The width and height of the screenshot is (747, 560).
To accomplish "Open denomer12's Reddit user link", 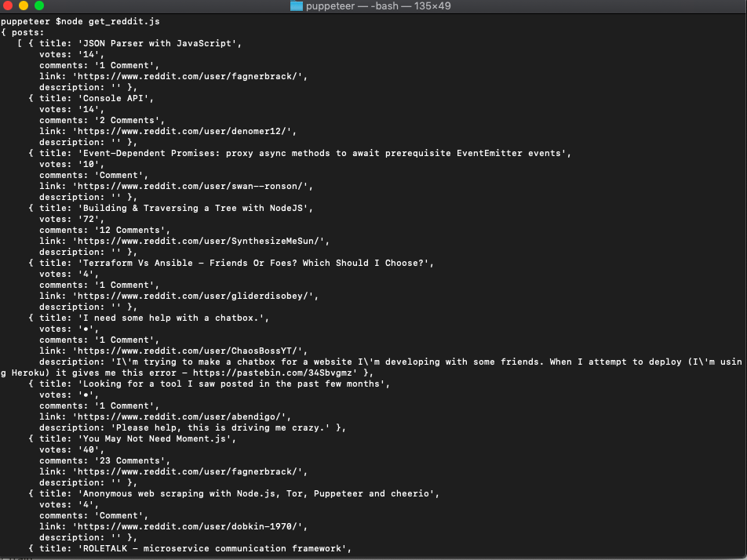I will point(191,131).
